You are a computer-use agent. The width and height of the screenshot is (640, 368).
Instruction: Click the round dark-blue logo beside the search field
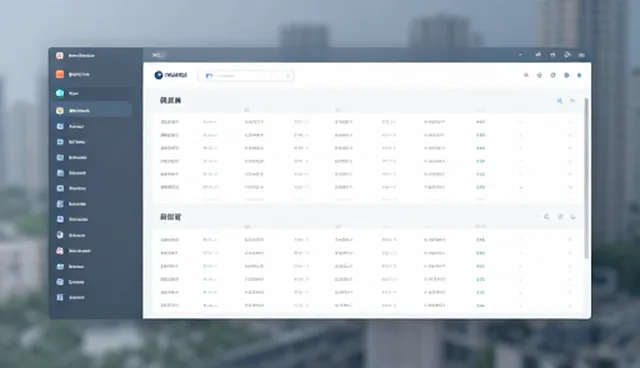click(158, 75)
